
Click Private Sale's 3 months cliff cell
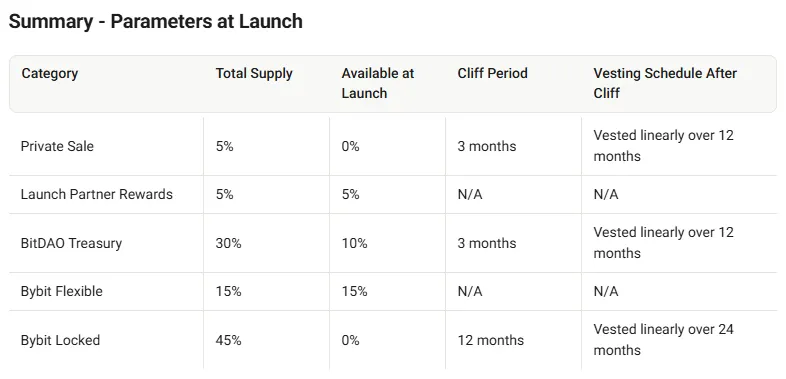[x=487, y=146]
